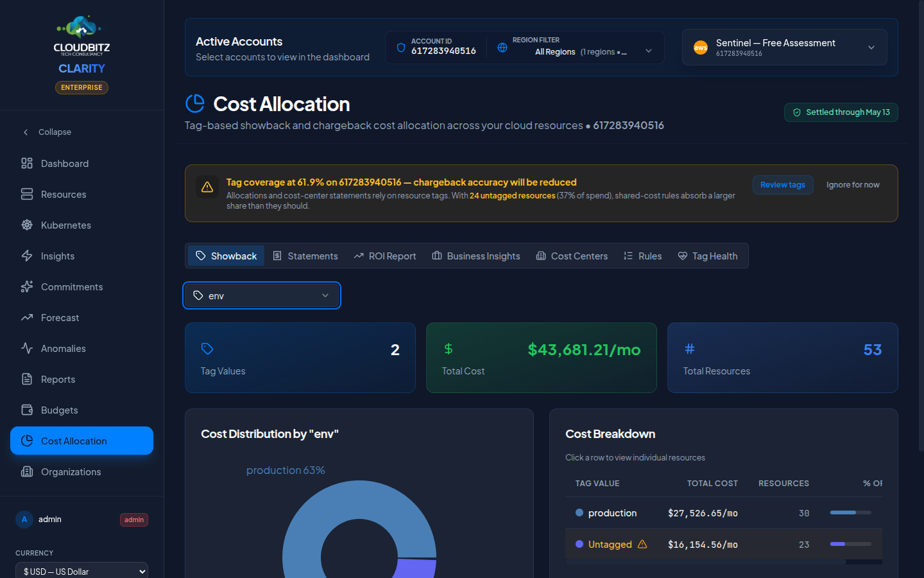Image resolution: width=924 pixels, height=578 pixels.
Task: Open the USD currency selector
Action: point(81,571)
